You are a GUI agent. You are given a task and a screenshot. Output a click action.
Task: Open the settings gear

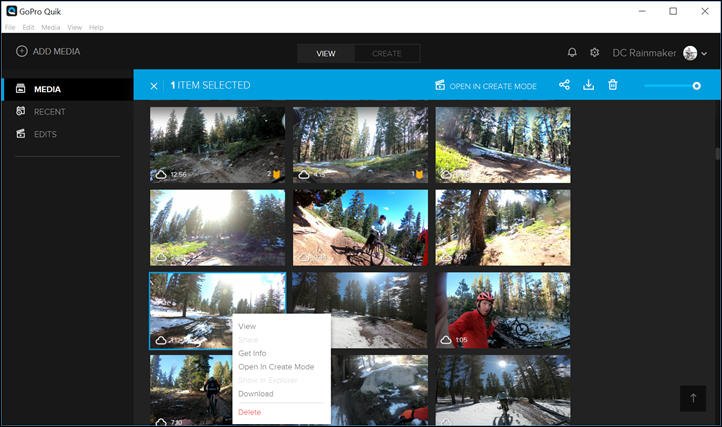point(594,53)
